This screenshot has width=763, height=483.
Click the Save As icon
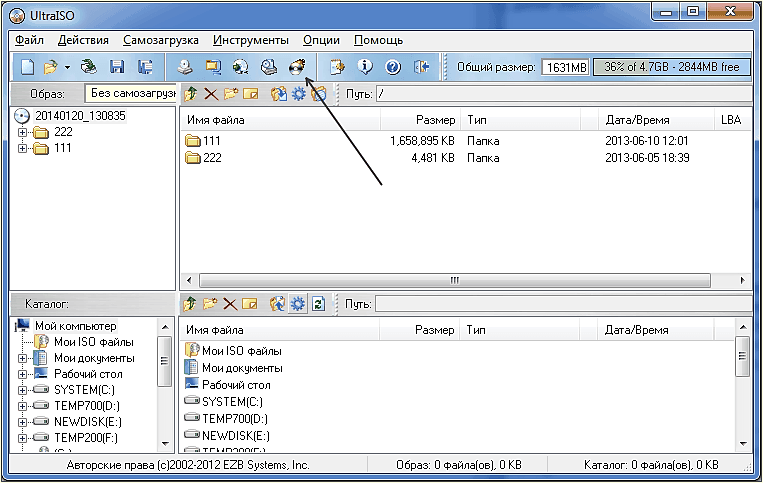[145, 67]
